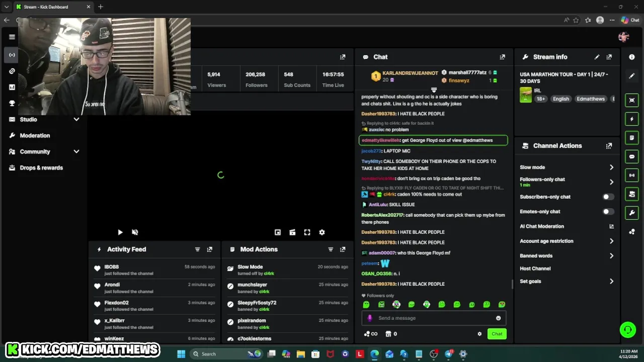Open Set goals options arrow

(x=611, y=282)
